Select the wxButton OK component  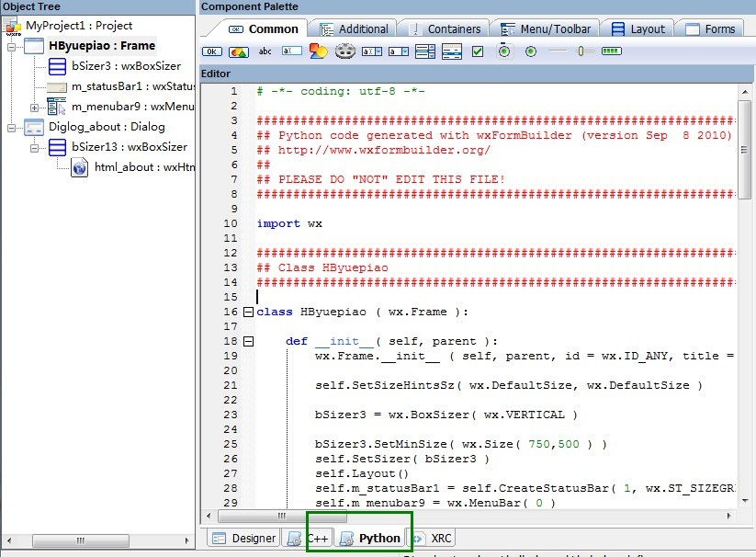[211, 51]
